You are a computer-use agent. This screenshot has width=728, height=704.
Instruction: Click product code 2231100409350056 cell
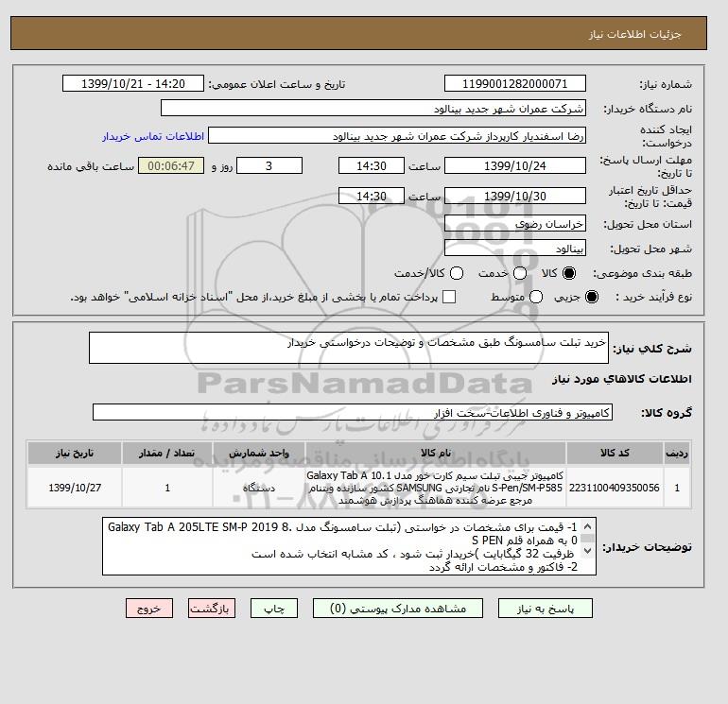[x=615, y=488]
